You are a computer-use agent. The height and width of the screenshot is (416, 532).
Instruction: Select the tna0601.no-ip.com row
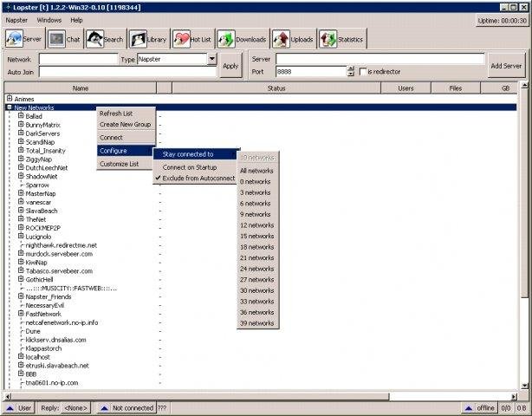[x=52, y=383]
